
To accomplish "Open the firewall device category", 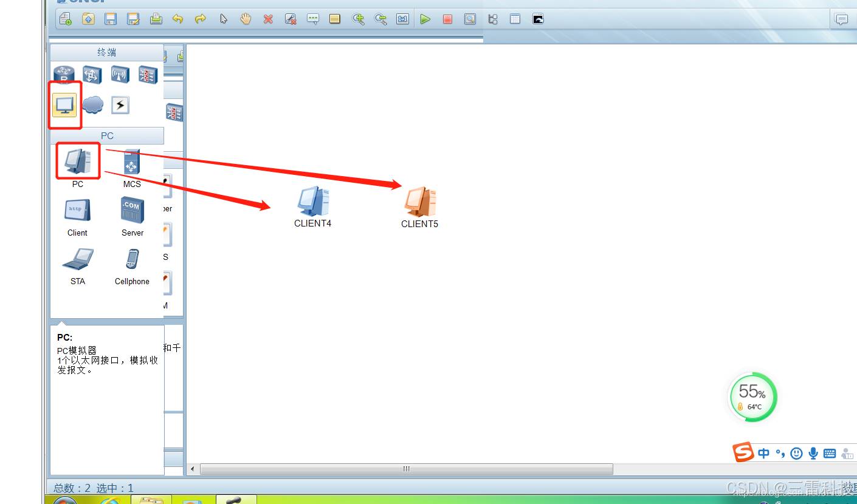I will coord(148,75).
